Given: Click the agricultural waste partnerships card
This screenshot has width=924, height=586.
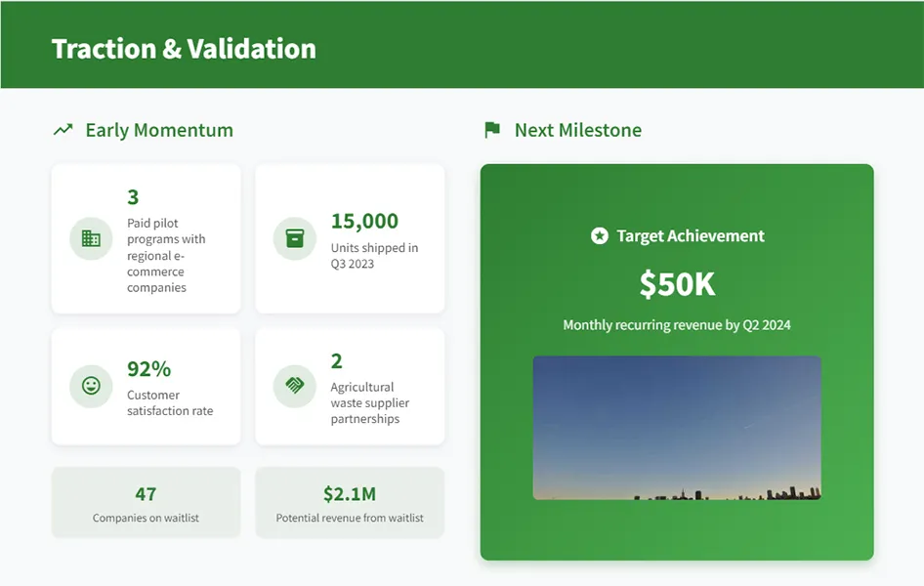Looking at the screenshot, I should click(350, 385).
